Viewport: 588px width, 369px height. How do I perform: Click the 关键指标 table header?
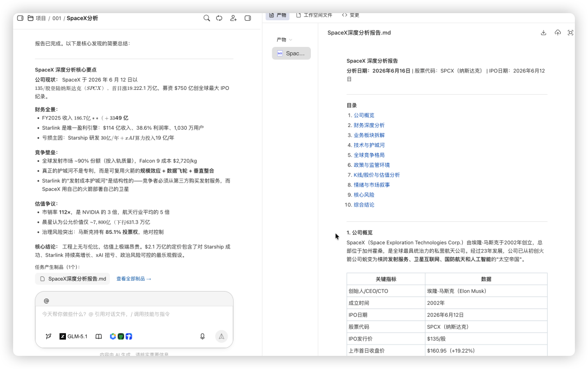click(x=386, y=279)
